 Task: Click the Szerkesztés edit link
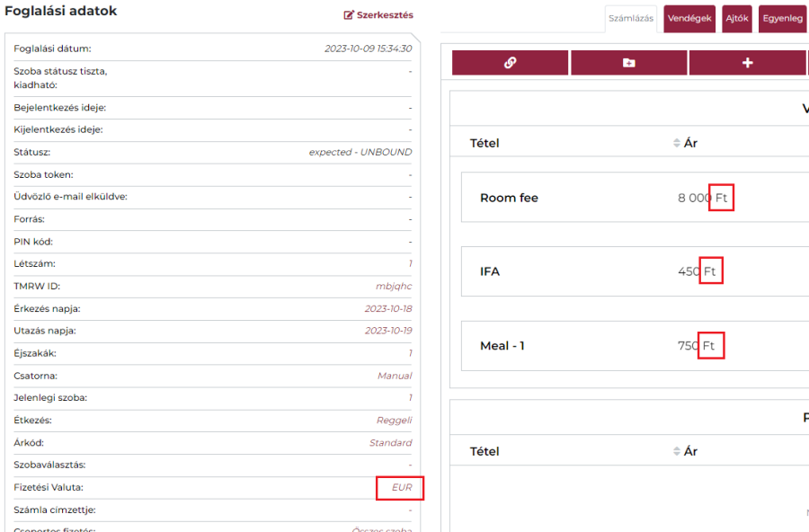pyautogui.click(x=378, y=15)
